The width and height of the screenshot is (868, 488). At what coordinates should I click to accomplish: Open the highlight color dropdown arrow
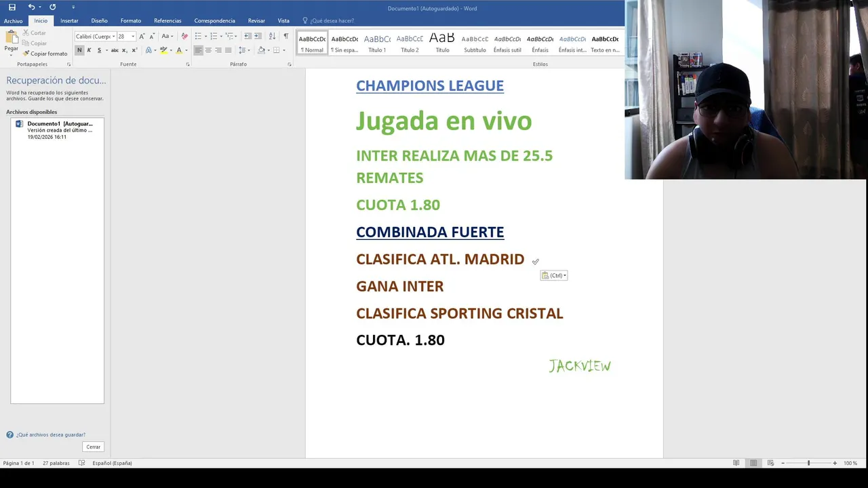click(x=170, y=50)
